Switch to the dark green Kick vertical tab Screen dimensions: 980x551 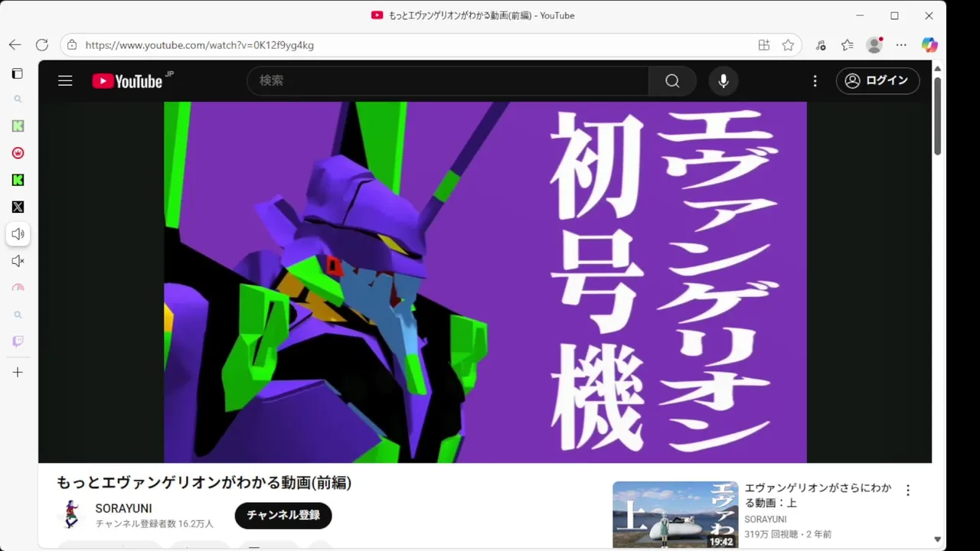tap(18, 180)
